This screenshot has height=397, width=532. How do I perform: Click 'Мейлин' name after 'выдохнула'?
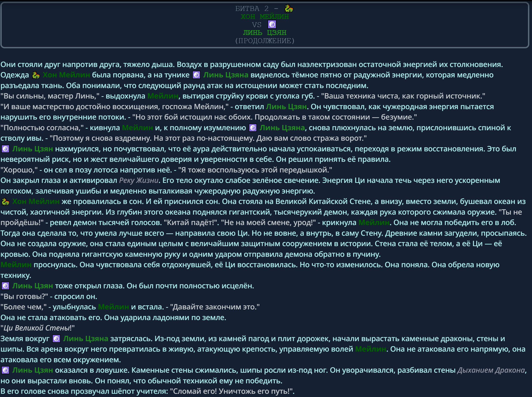pos(163,96)
